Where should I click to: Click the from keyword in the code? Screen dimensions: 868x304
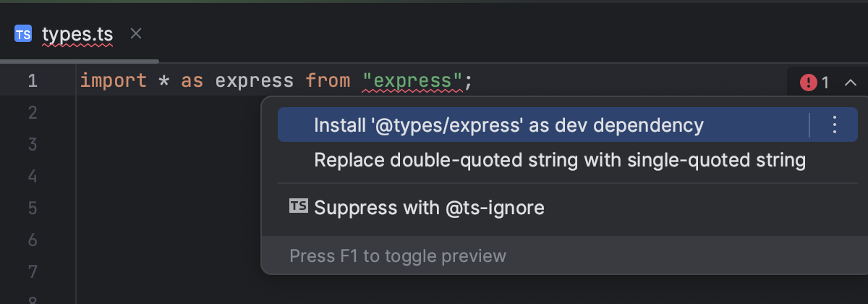point(327,80)
